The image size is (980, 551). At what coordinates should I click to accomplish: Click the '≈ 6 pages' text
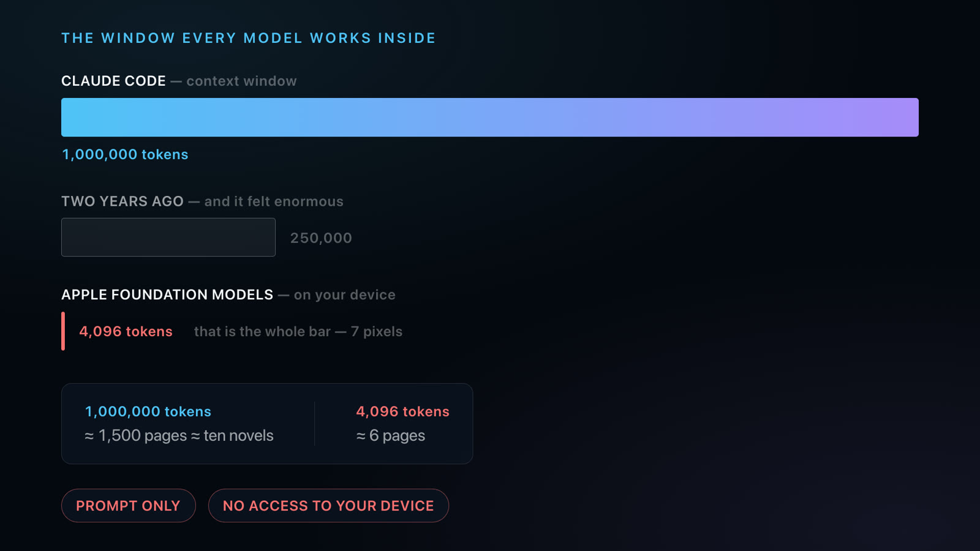click(x=390, y=435)
